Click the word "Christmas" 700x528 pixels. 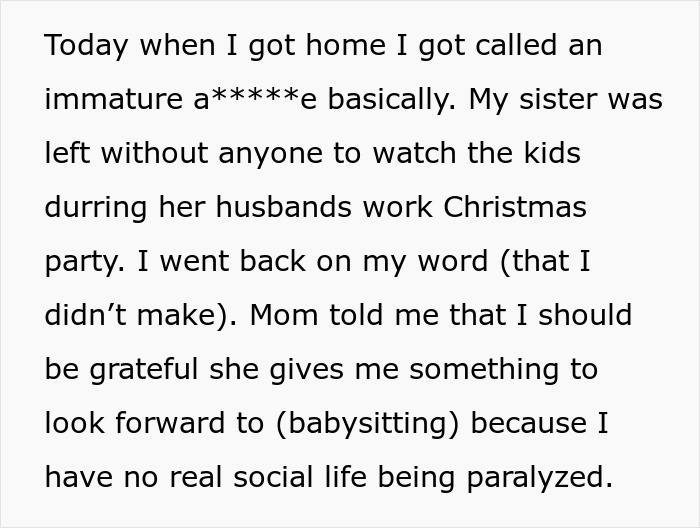(x=514, y=209)
